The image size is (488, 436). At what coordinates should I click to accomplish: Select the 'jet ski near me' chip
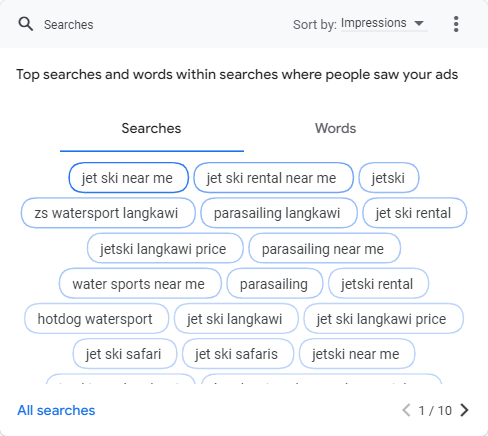coord(129,178)
